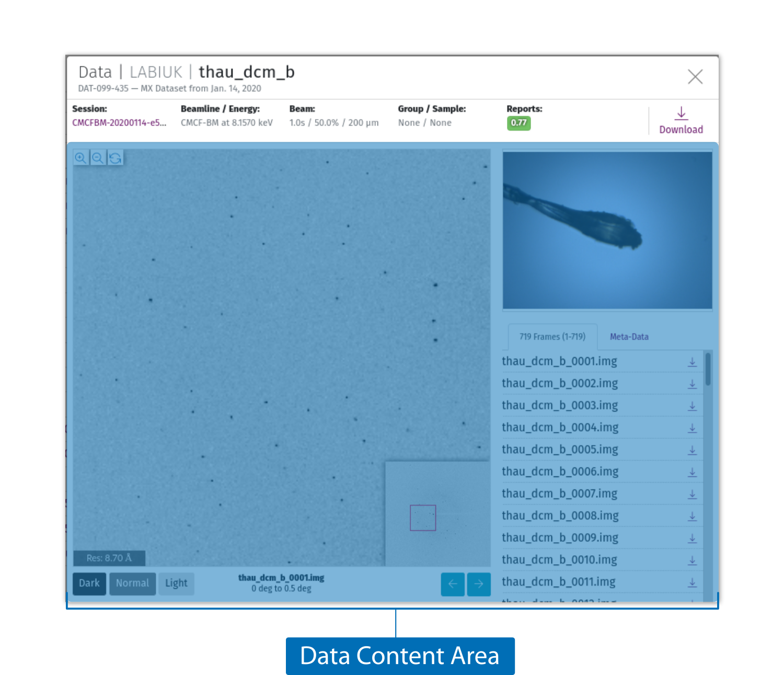Download thau_dcm_b_0001.img frame
Screen dimensions: 784x675
tap(692, 362)
